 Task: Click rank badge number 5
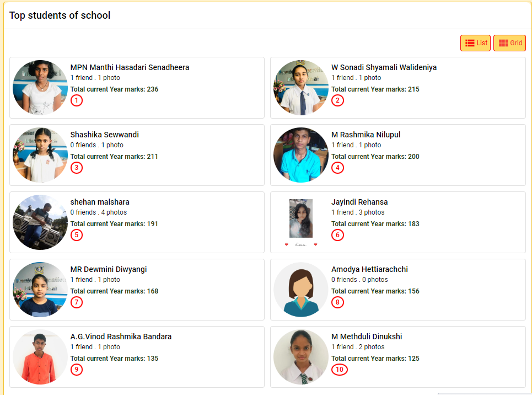pos(77,235)
